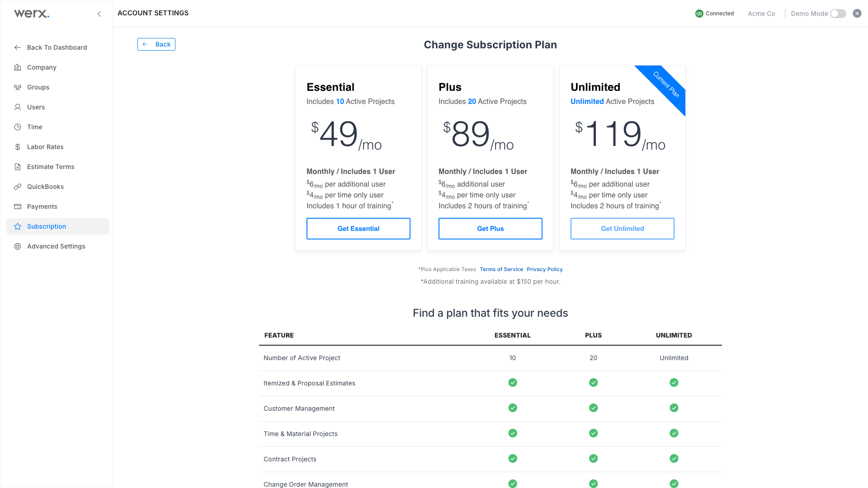Open the Users menu item

click(57, 107)
